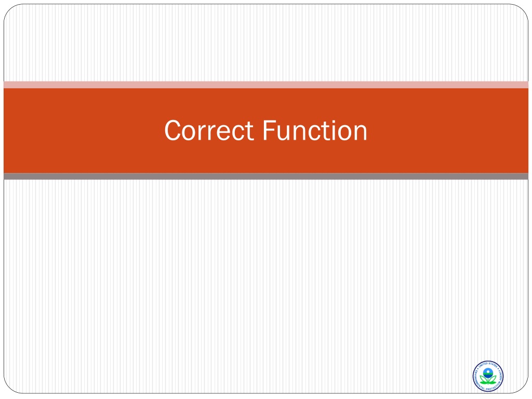Click the capital 'C' in the title
Image resolution: width=532 pixels, height=399 pixels.
click(x=172, y=130)
